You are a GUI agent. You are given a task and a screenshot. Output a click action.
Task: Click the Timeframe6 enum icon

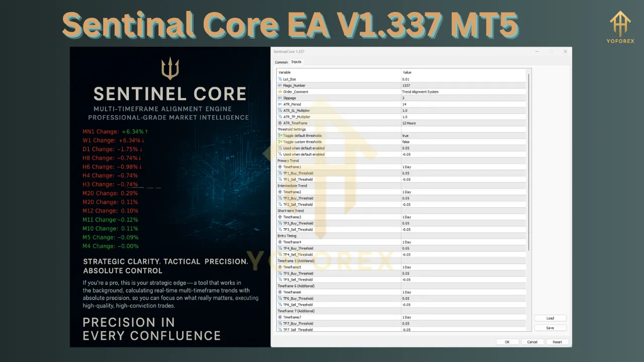(x=280, y=292)
